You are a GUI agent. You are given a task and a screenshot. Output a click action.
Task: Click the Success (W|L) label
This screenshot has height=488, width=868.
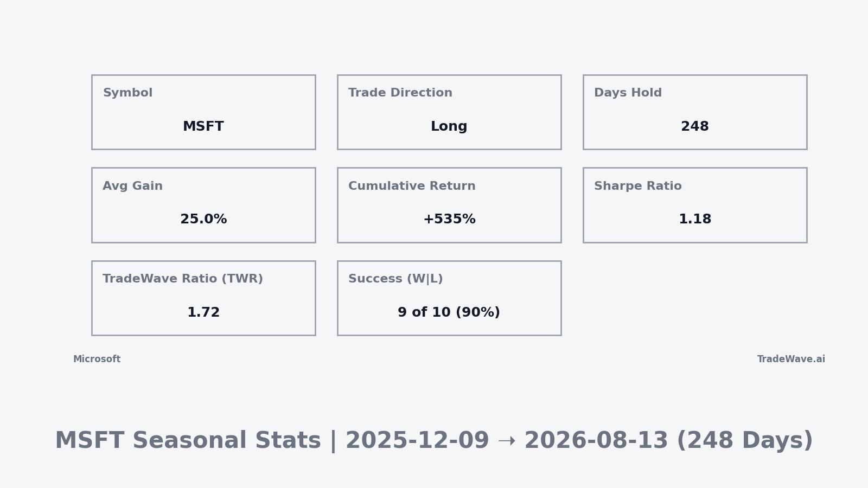395,279
